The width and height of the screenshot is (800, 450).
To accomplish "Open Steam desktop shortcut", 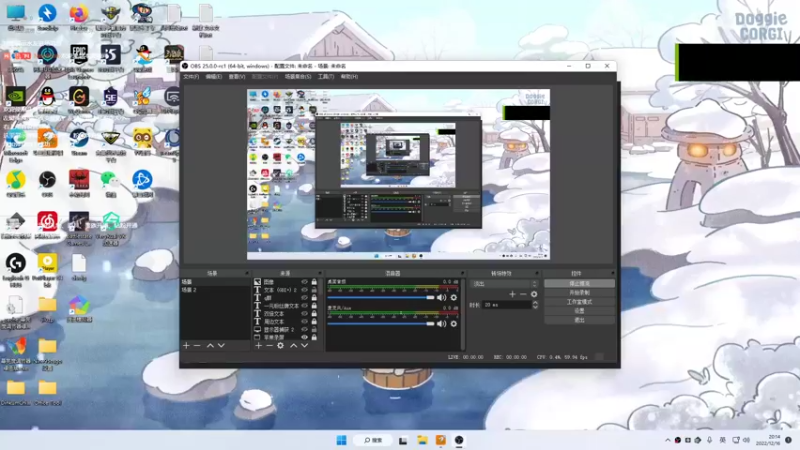I will (79, 142).
